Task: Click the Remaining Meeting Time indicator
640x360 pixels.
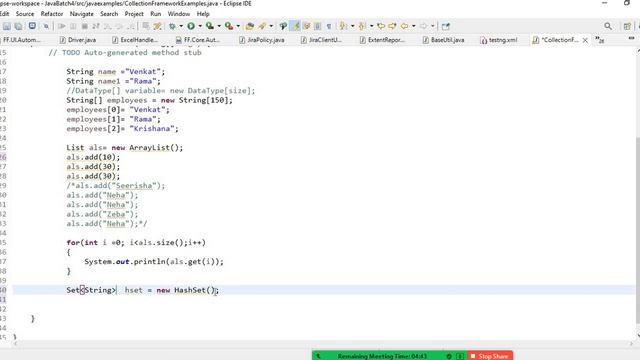Action: click(x=382, y=356)
